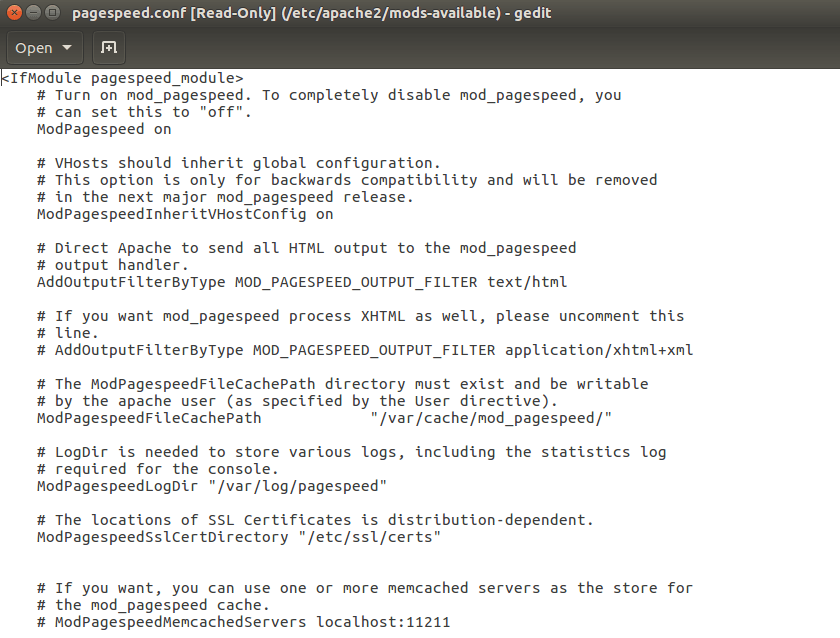Click the AddOutputFilterByType text/html line
Image resolution: width=840 pixels, height=638 pixels.
pos(301,282)
